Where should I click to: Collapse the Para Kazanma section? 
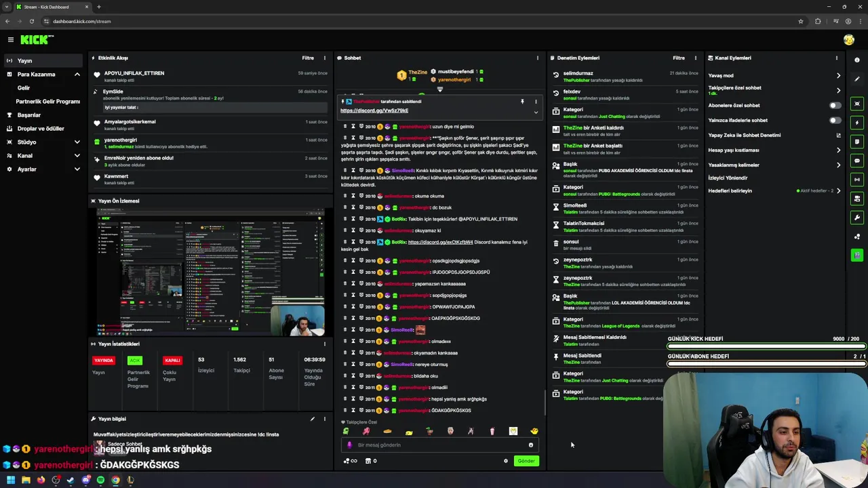click(x=77, y=75)
